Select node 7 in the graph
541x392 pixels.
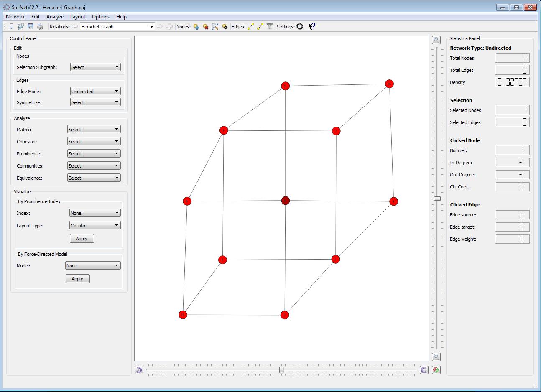click(336, 131)
